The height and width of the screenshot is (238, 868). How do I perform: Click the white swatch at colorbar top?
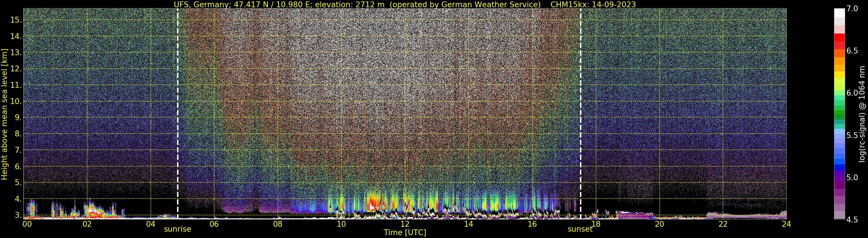pos(839,12)
